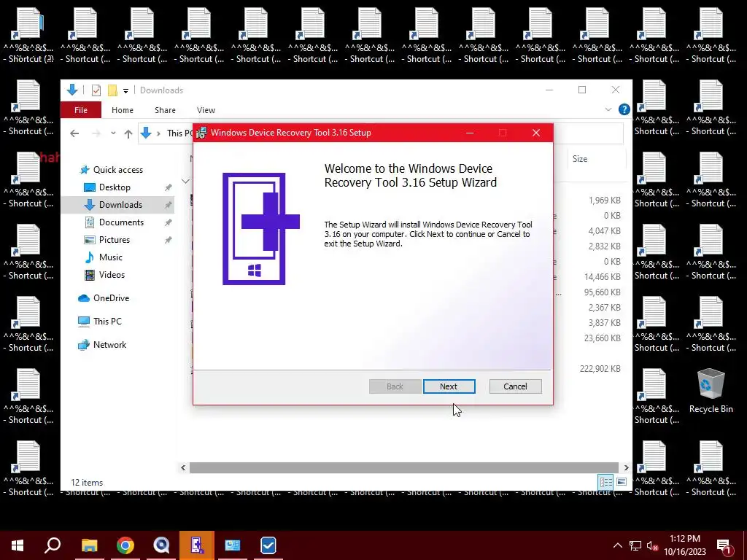The image size is (747, 560).
Task: Click the scroll-left arrow of horizontal scrollbar
Action: click(x=183, y=467)
